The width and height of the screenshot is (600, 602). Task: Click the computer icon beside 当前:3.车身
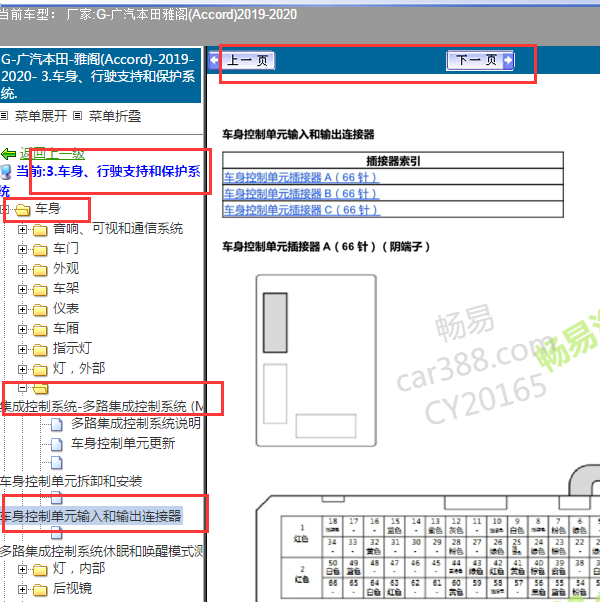[6, 172]
